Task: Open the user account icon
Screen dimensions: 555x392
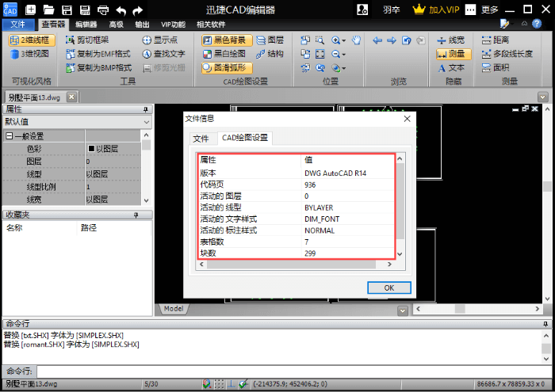Action: click(362, 10)
